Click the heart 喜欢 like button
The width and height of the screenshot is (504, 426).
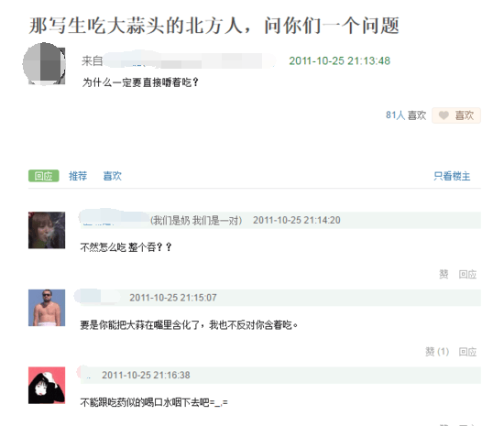456,115
